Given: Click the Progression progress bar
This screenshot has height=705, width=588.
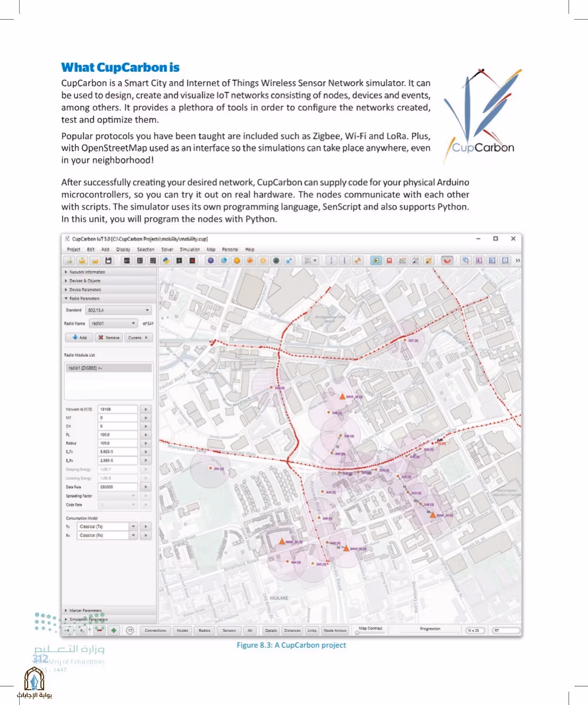Looking at the screenshot, I should tap(430, 633).
